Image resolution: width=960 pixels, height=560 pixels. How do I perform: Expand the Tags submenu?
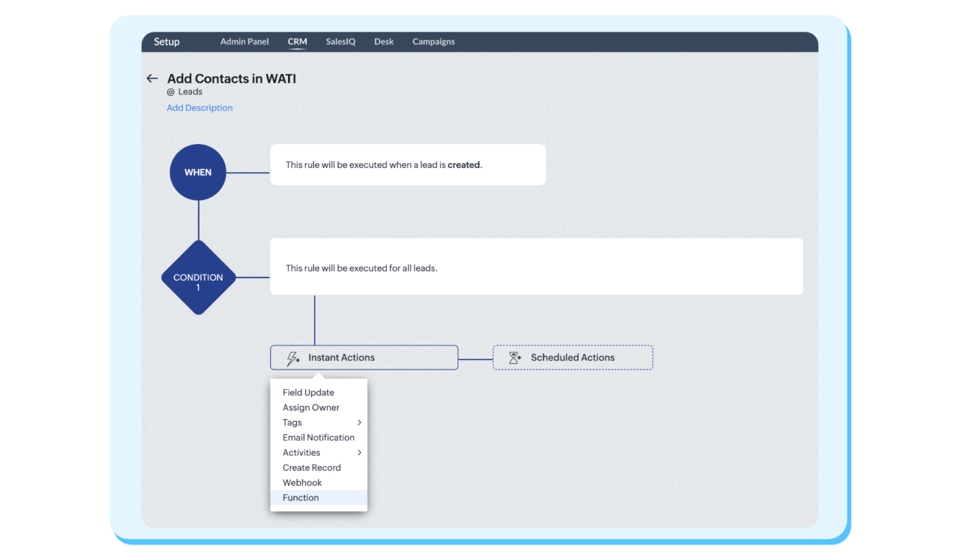pyautogui.click(x=292, y=422)
